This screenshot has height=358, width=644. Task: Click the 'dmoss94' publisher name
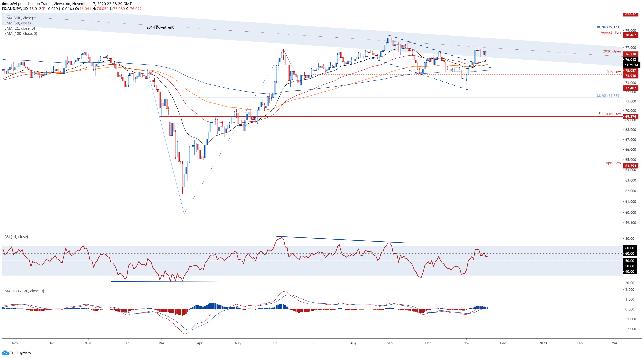click(x=10, y=4)
